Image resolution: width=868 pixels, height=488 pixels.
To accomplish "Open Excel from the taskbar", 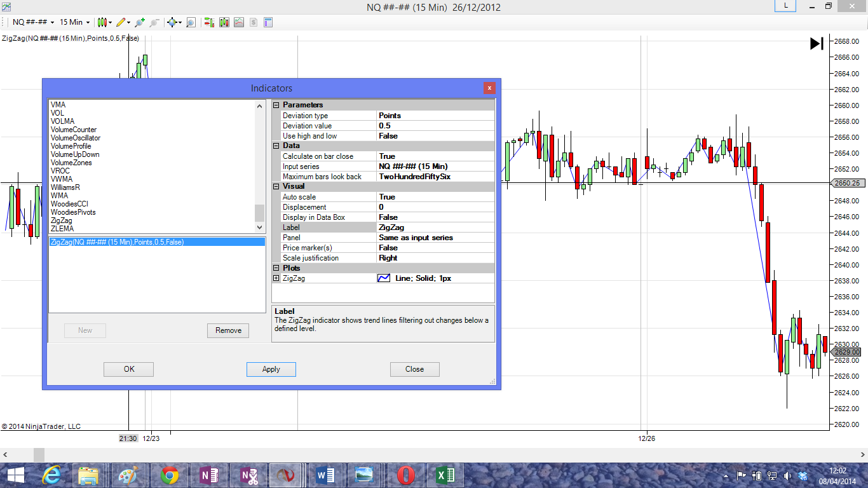I will [x=445, y=475].
